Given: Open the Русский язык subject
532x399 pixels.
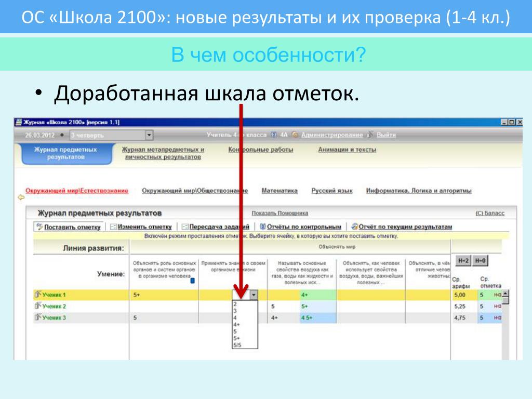Looking at the screenshot, I should [332, 191].
